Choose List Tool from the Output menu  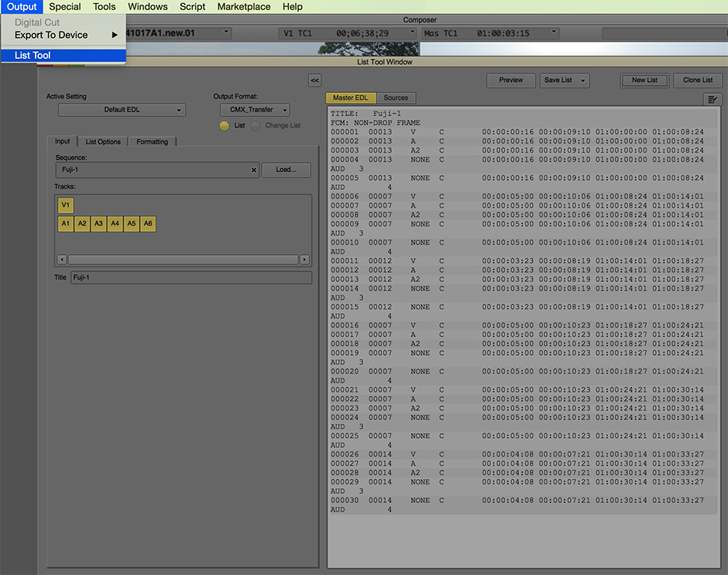pyautogui.click(x=64, y=55)
